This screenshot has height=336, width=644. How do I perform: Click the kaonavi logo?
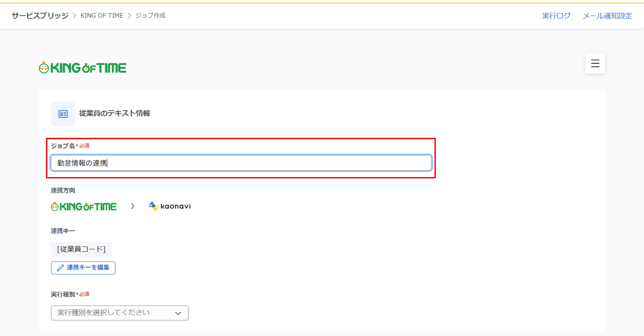170,206
